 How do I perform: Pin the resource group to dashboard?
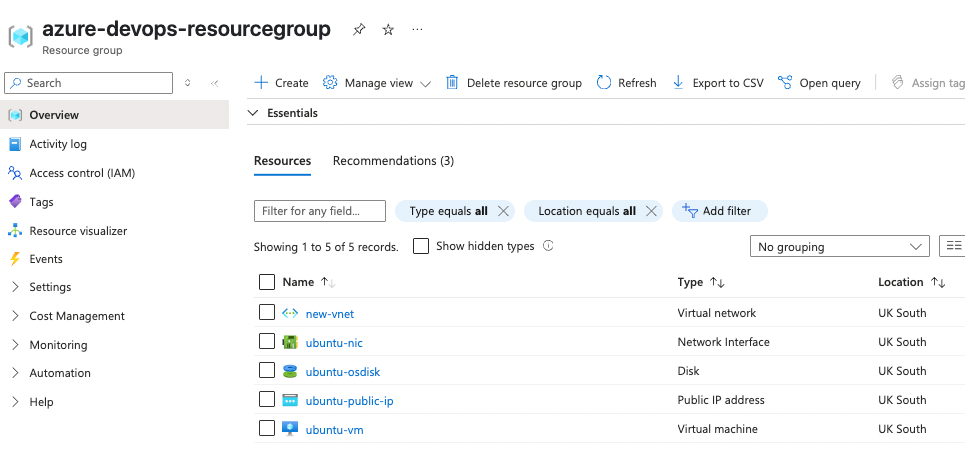359,30
